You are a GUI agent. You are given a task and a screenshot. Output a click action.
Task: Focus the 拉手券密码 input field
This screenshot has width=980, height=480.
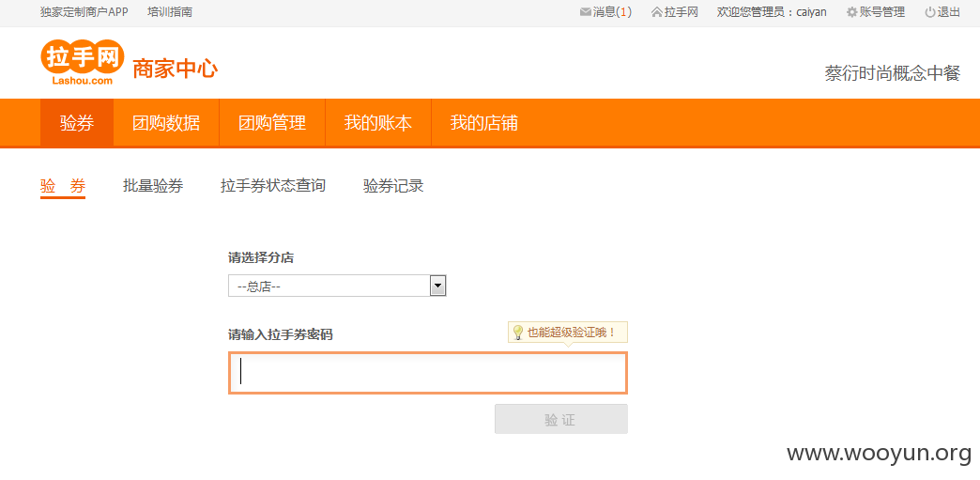point(428,373)
